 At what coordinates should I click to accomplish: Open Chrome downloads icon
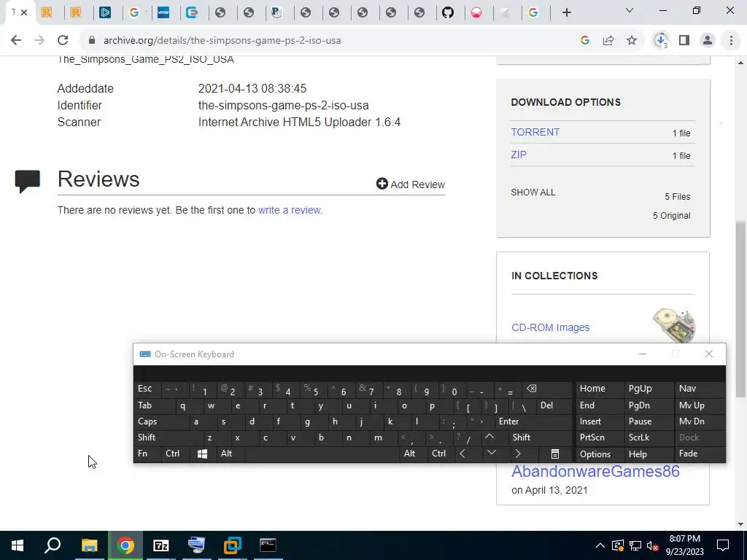(x=661, y=41)
